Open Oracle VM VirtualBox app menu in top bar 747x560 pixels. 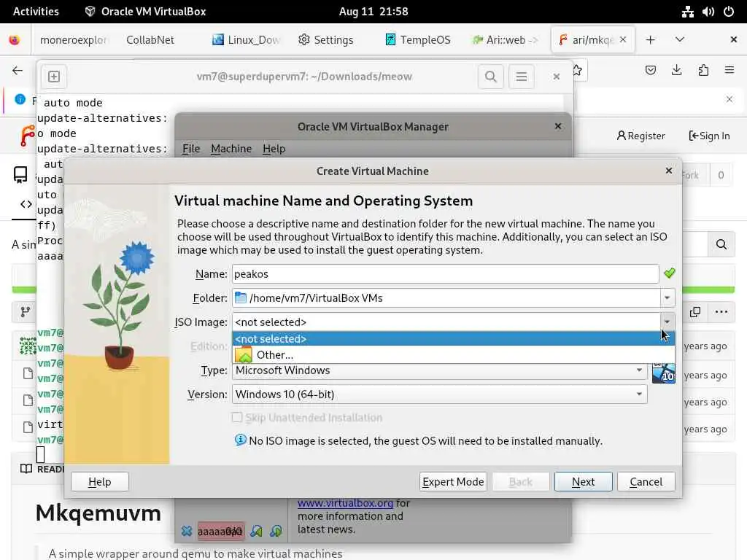click(x=145, y=12)
